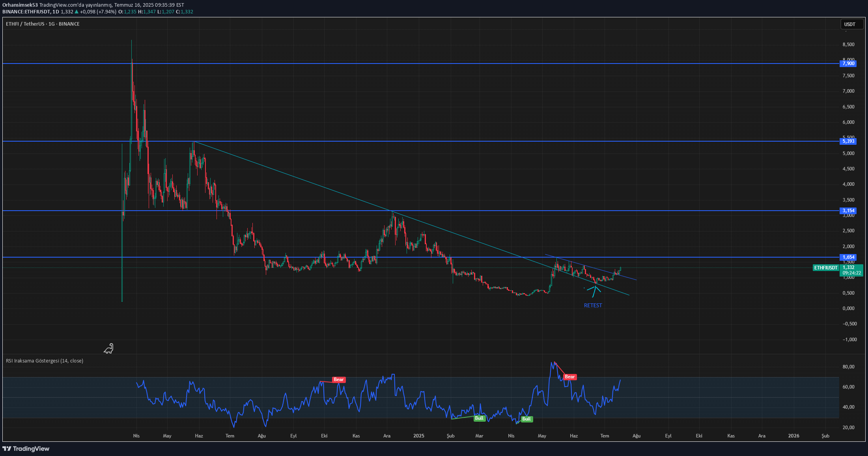
Task: Open the USDT currency selector
Action: point(852,24)
